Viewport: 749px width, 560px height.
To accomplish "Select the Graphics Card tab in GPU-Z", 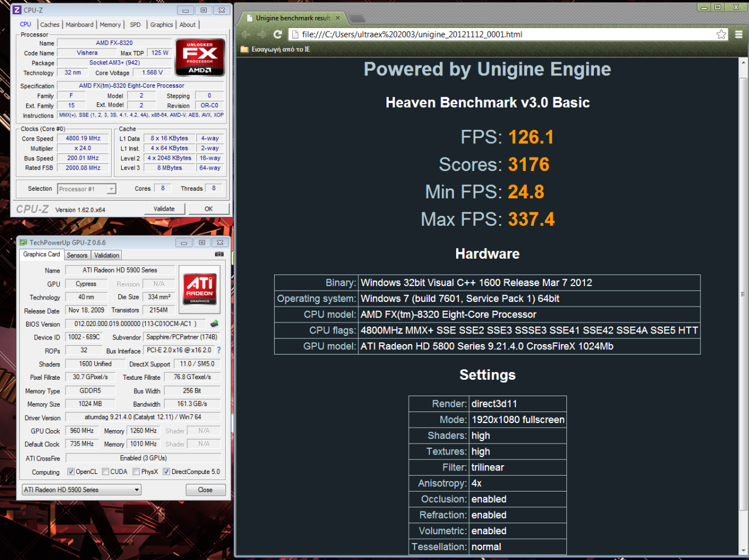I will point(42,255).
